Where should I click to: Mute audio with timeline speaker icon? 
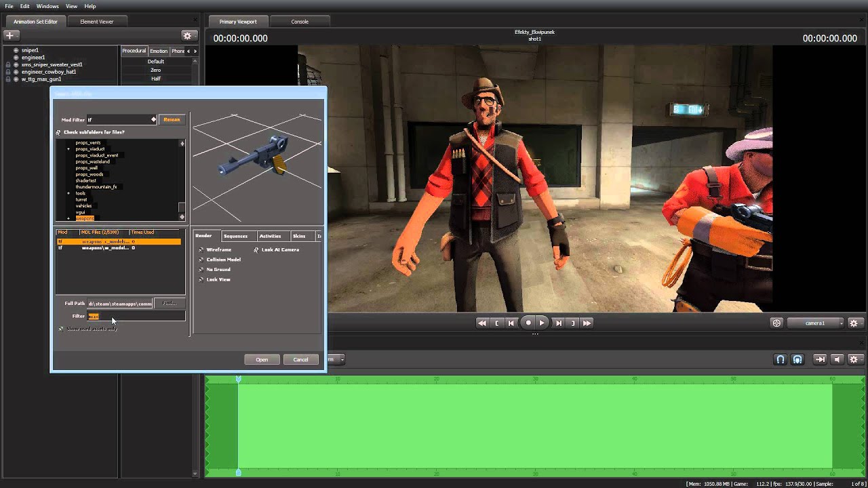[x=837, y=359]
